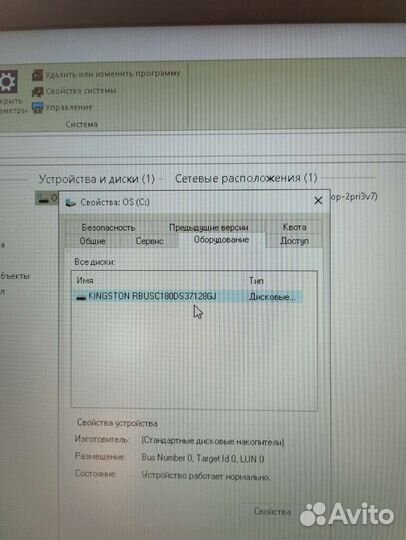The image size is (406, 540).
Task: Click the Дисковые... type cell
Action: click(x=272, y=297)
